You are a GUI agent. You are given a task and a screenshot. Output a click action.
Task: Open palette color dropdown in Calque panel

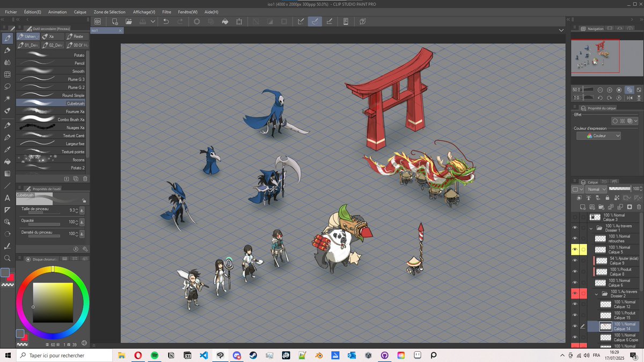click(577, 189)
